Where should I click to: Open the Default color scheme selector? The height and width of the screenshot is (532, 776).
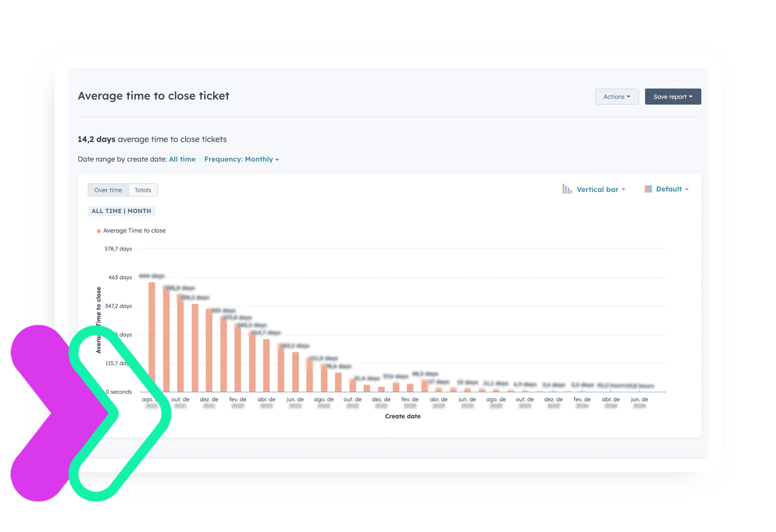pyautogui.click(x=669, y=189)
